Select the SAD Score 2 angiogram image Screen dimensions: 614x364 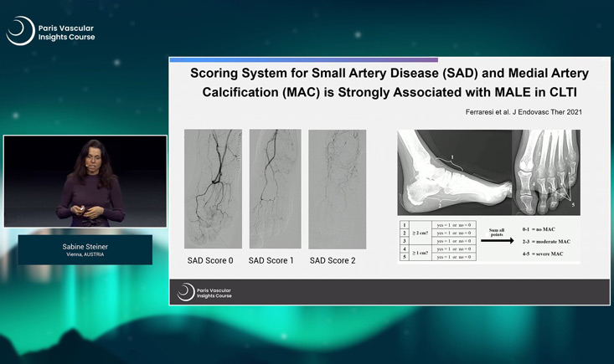coord(337,188)
